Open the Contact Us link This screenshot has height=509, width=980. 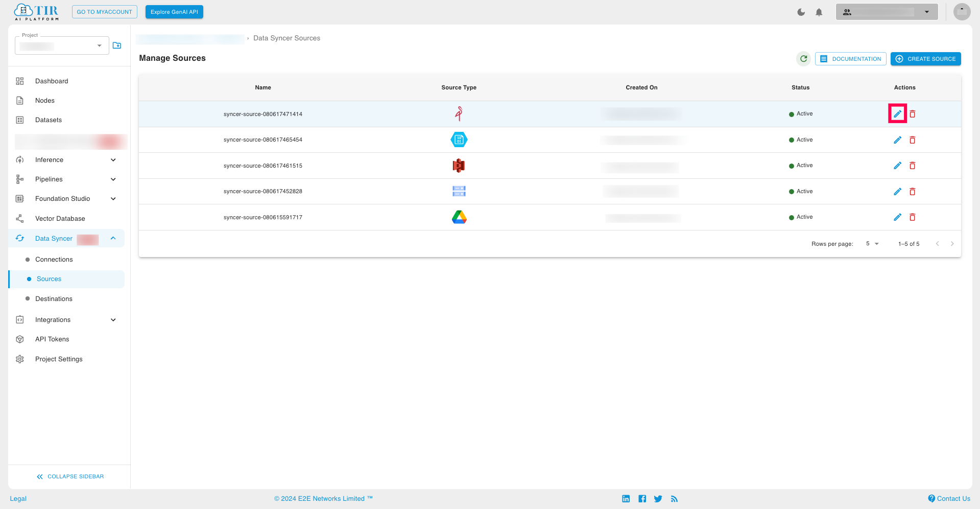pyautogui.click(x=949, y=499)
